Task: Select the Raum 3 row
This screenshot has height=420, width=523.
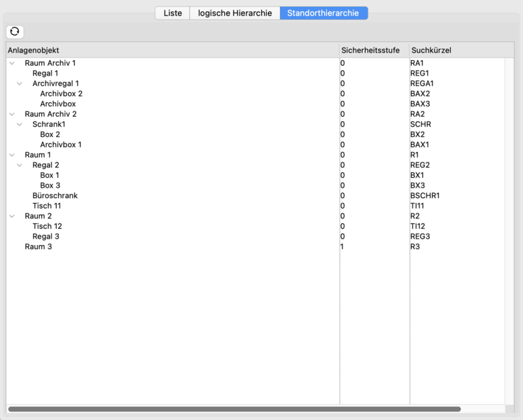Action: (39, 247)
